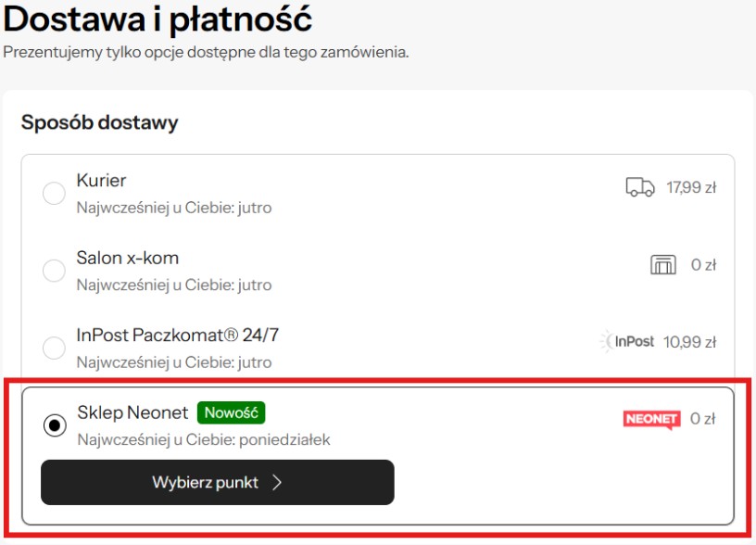Viewport: 756px width, 545px height.
Task: Click the selected Sklep Neonet radio button
Action: 55,425
